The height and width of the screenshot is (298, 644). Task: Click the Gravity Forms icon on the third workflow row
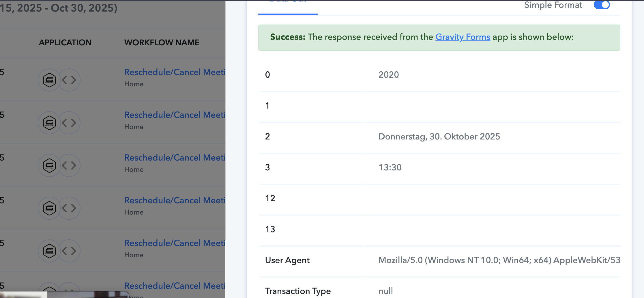tap(49, 165)
